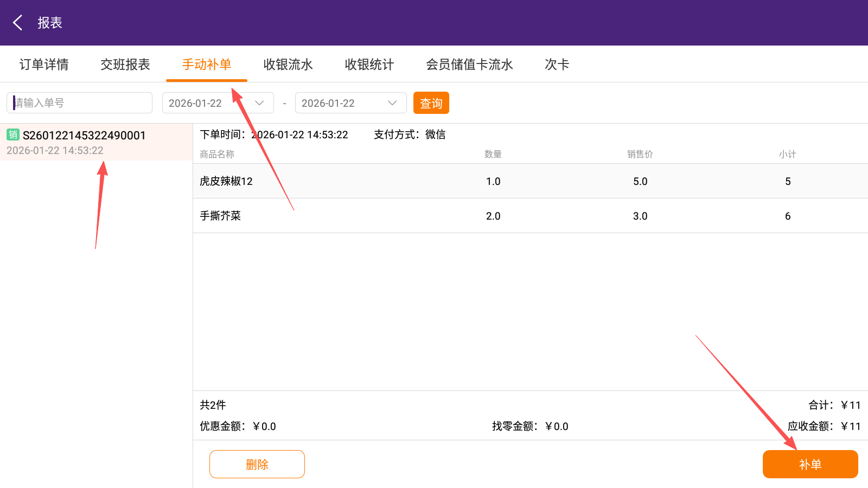The width and height of the screenshot is (868, 488).
Task: Expand the start date dropdown
Action: point(218,103)
